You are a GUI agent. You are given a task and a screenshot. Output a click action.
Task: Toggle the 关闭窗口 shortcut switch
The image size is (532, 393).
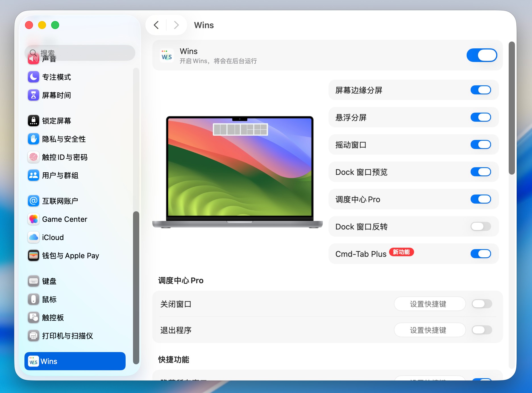tap(482, 304)
